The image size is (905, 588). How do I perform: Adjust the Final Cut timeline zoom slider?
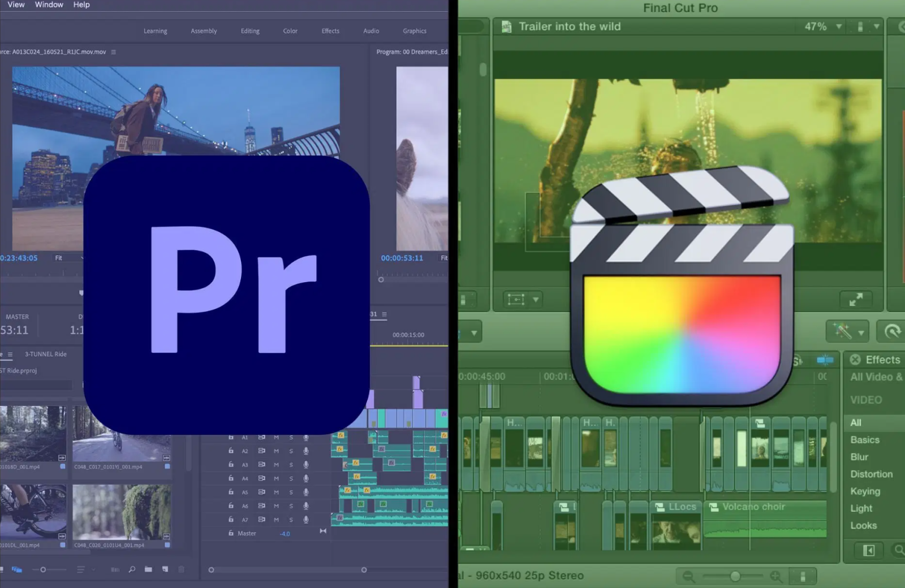(x=734, y=576)
